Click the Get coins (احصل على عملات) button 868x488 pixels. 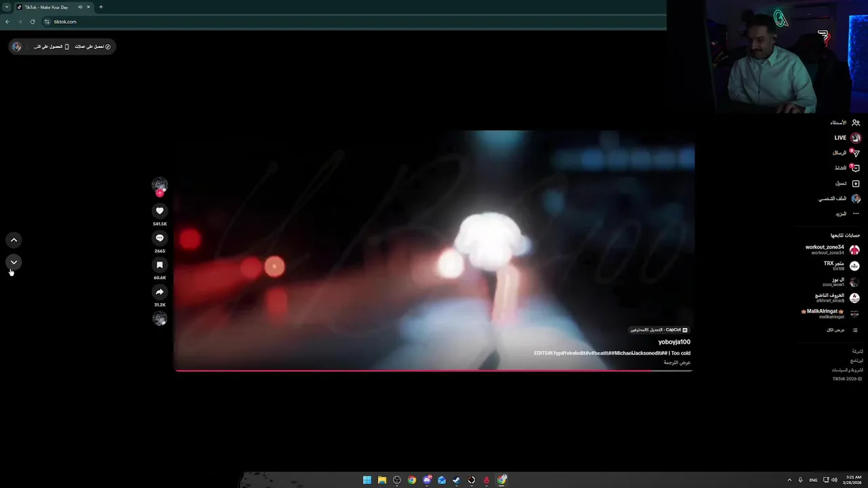coord(93,47)
